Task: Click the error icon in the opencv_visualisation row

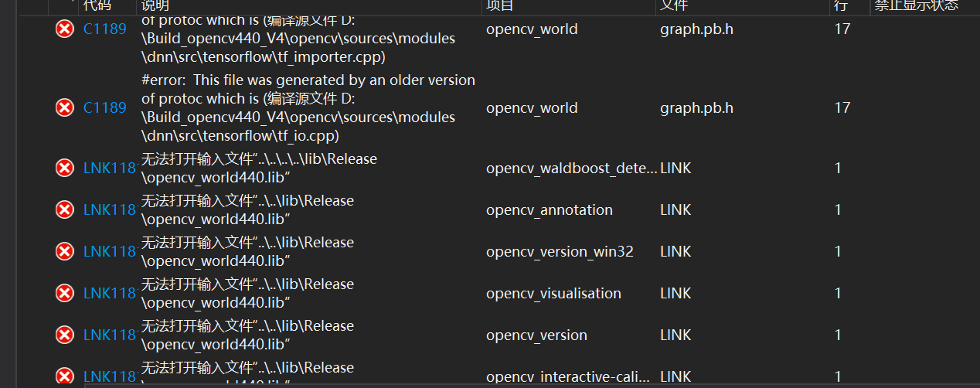Action: pos(65,294)
